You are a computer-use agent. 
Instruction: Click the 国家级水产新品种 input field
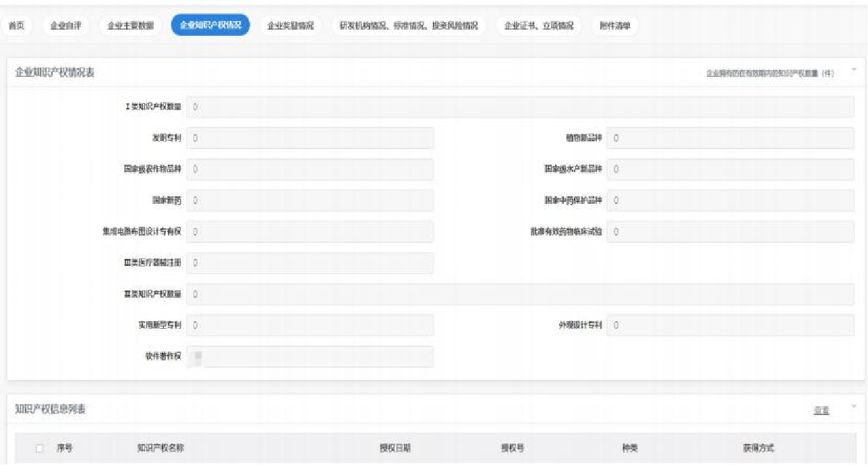tap(731, 169)
